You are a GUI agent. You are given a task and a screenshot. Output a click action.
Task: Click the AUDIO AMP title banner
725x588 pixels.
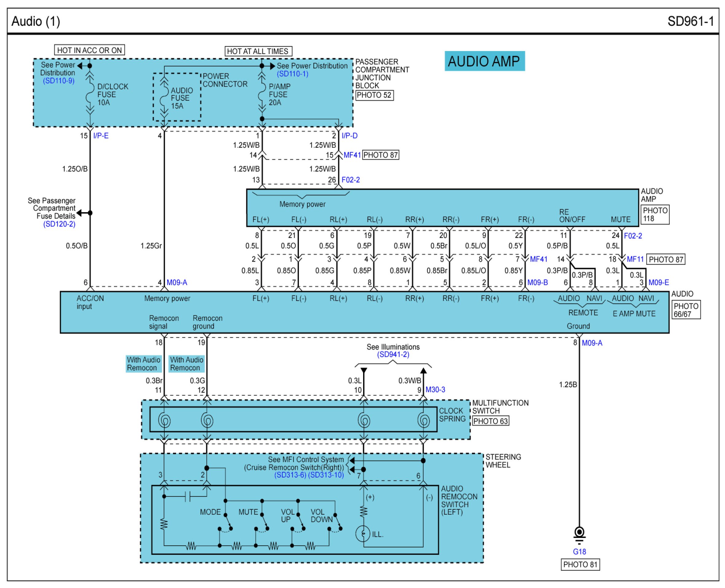point(484,61)
